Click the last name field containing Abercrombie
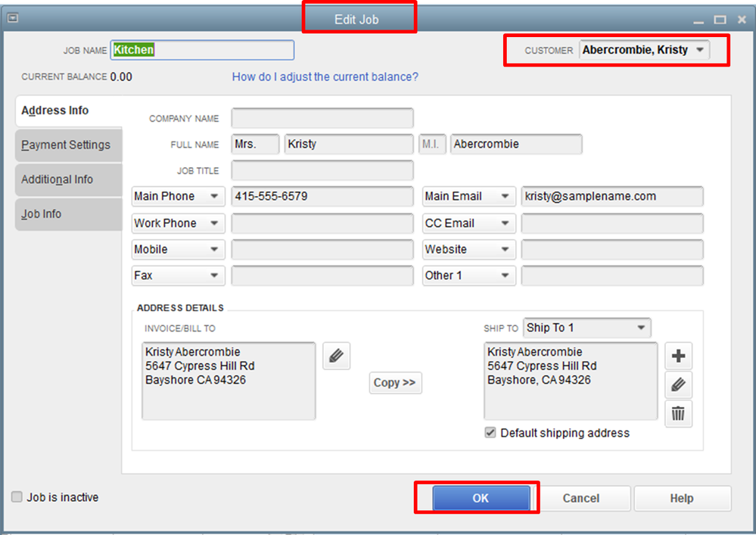This screenshot has width=756, height=535. pos(516,144)
